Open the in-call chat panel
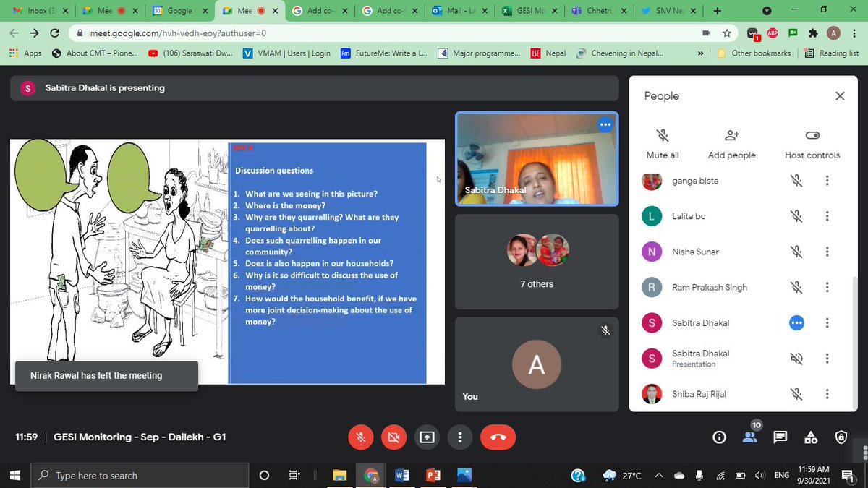This screenshot has width=868, height=488. [x=780, y=437]
